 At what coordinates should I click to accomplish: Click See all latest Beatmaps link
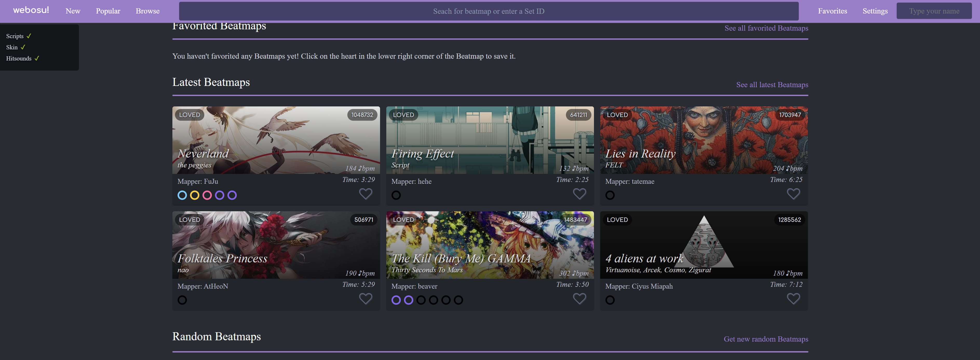[772, 84]
